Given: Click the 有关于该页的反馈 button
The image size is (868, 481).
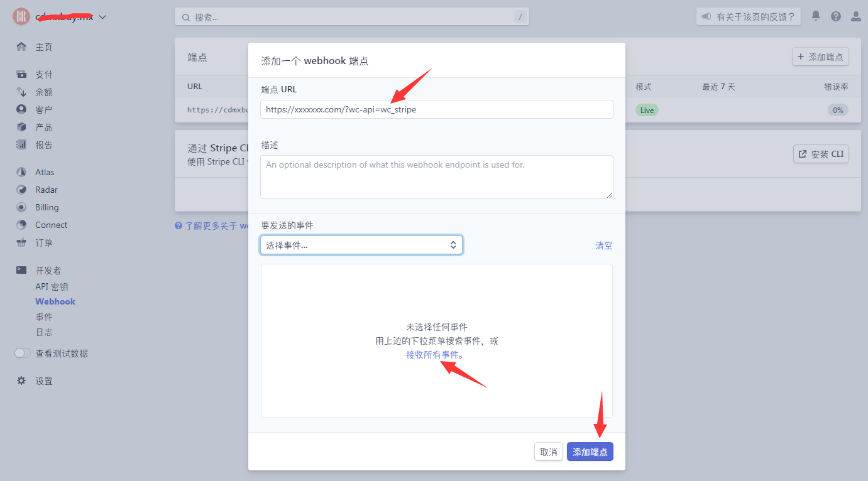Looking at the screenshot, I should click(749, 16).
